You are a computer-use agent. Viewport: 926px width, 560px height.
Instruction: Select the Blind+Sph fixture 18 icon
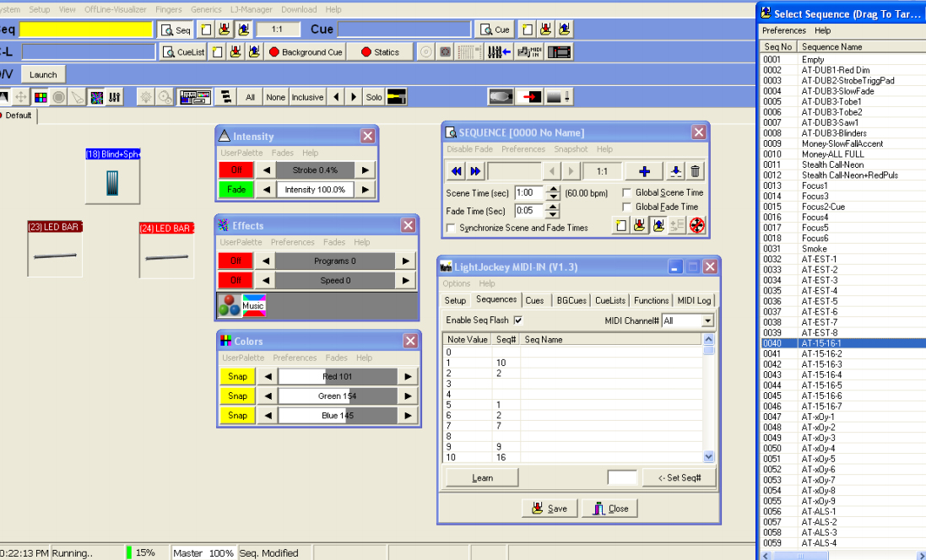112,176
